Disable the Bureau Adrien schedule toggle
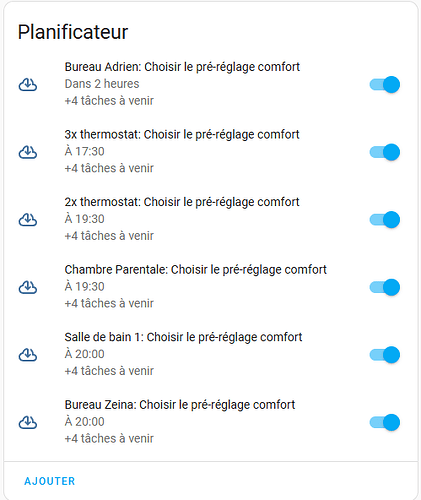 pyautogui.click(x=385, y=84)
